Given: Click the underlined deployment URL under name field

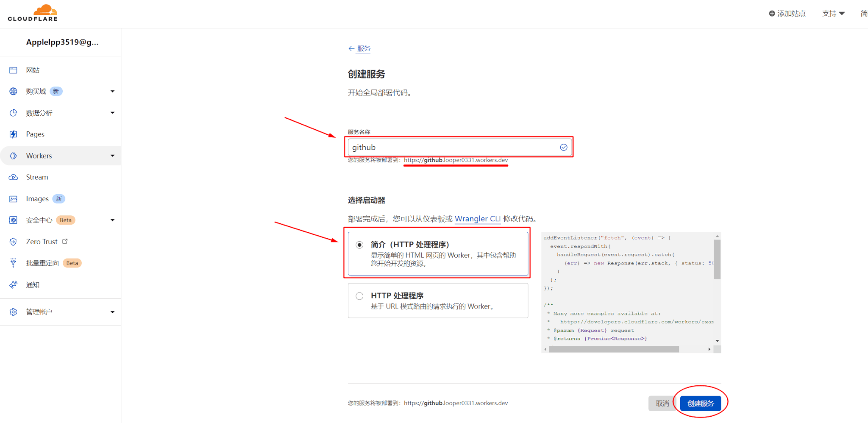Looking at the screenshot, I should (x=456, y=160).
